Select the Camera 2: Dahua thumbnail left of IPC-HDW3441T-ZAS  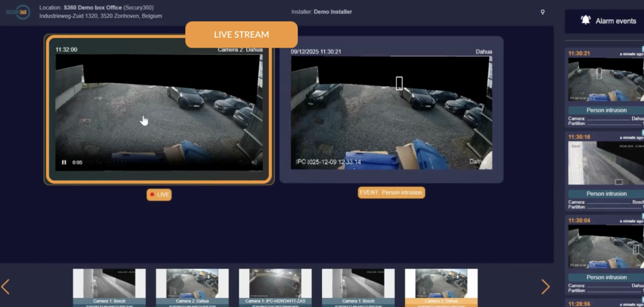tap(192, 288)
